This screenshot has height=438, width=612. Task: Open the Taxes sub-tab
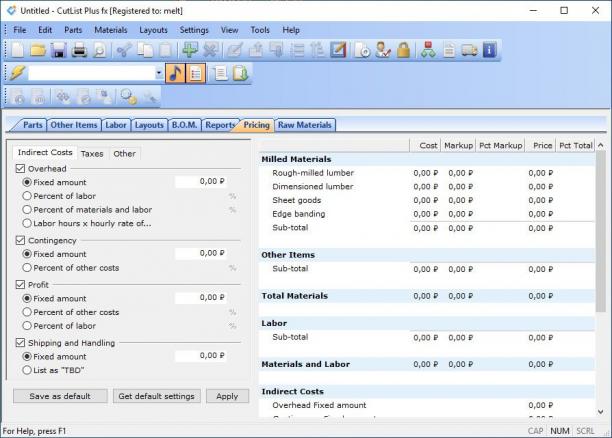point(92,154)
